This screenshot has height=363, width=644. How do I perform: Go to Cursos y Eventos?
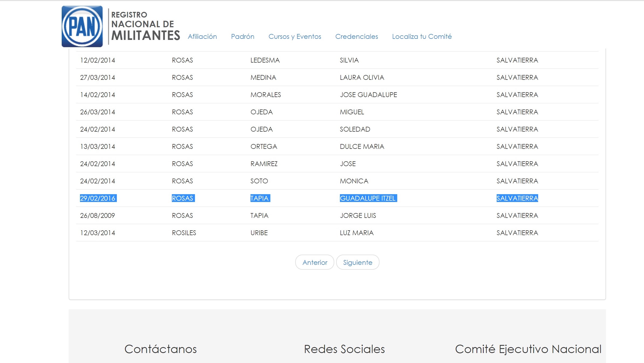pyautogui.click(x=295, y=37)
